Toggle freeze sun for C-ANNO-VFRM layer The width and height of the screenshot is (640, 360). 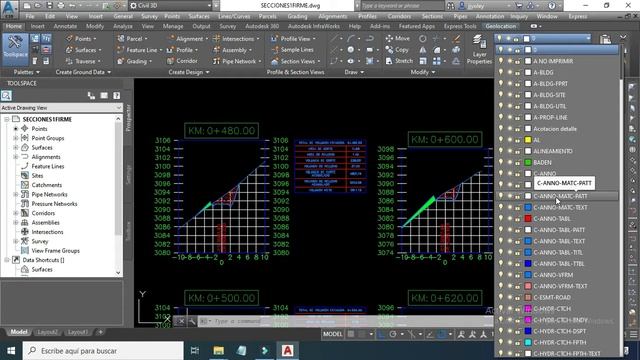tap(509, 275)
